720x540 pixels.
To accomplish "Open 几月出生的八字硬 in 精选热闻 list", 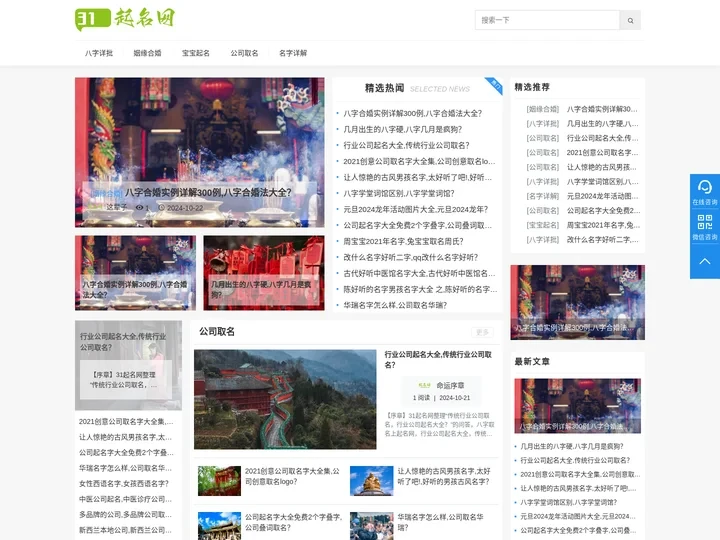I will (403, 129).
